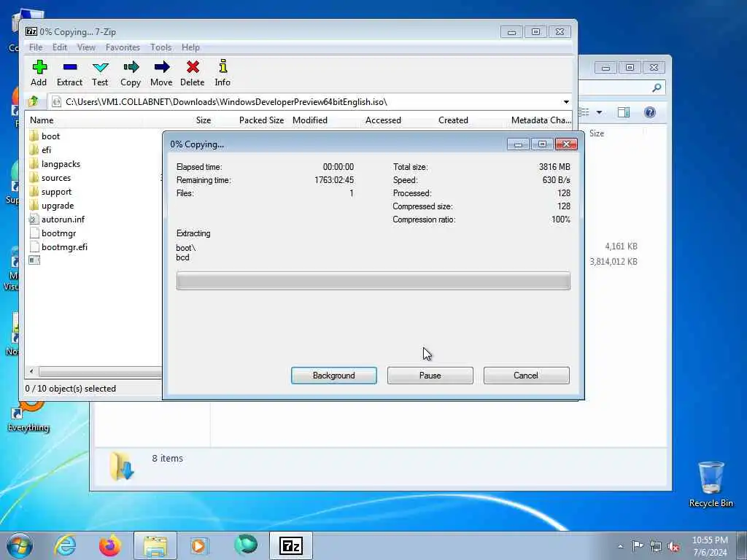This screenshot has height=560, width=747.
Task: Click the Move toolbar icon
Action: [x=161, y=73]
